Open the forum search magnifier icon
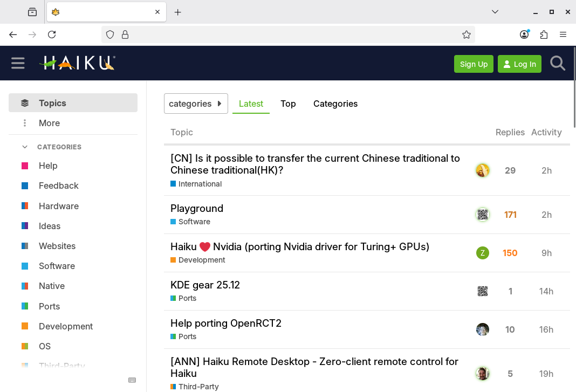 tap(557, 64)
